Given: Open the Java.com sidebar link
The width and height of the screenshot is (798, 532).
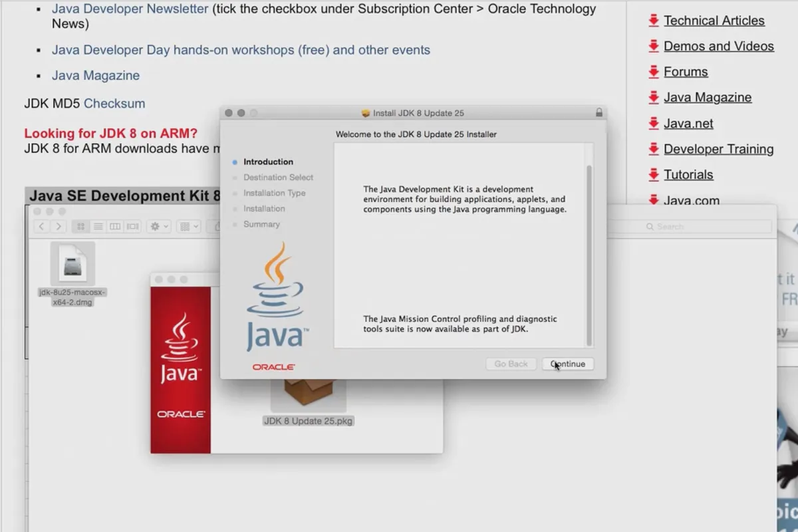Looking at the screenshot, I should coord(692,201).
